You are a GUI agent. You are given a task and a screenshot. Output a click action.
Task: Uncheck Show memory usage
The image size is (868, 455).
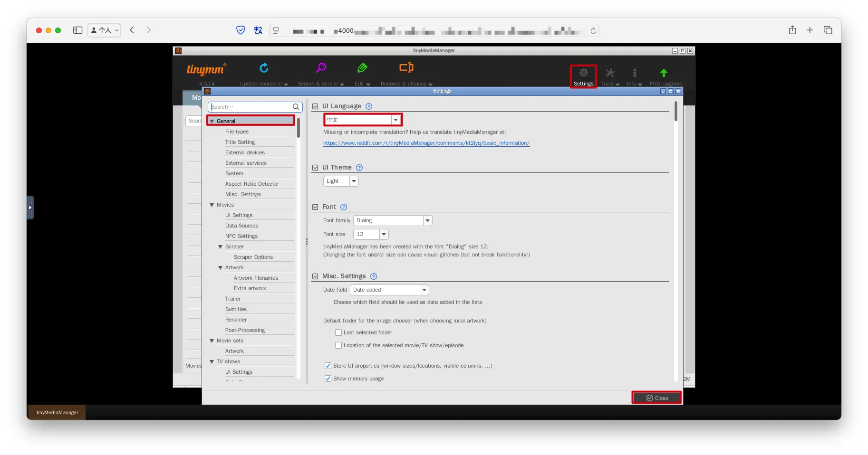[328, 379]
